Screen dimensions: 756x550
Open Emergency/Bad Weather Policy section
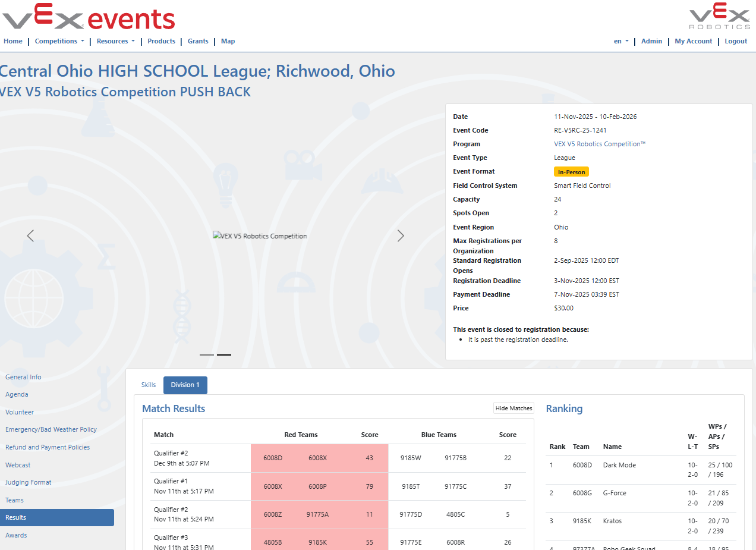51,429
